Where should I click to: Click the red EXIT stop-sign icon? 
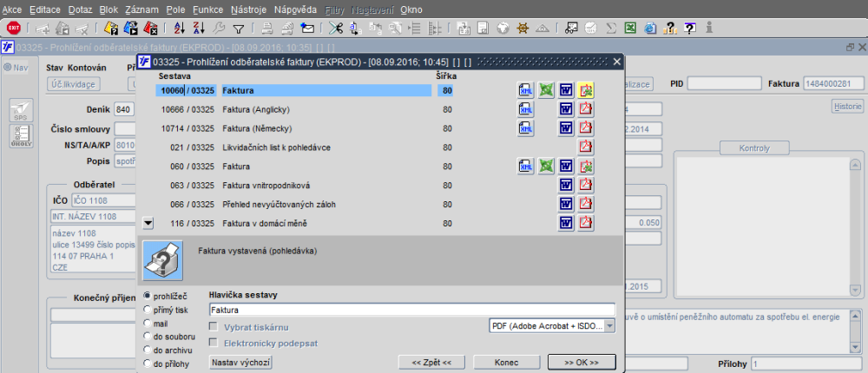pos(14,28)
